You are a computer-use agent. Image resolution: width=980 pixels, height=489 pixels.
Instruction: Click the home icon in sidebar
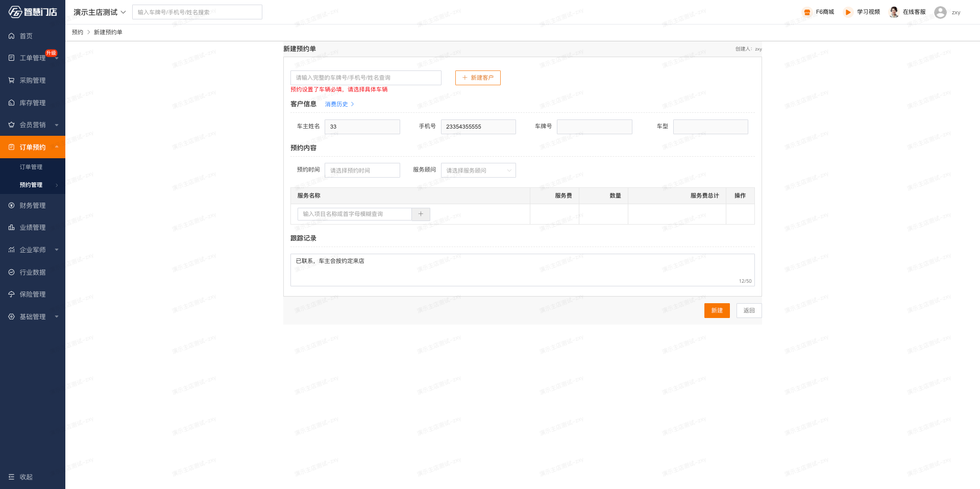click(11, 36)
